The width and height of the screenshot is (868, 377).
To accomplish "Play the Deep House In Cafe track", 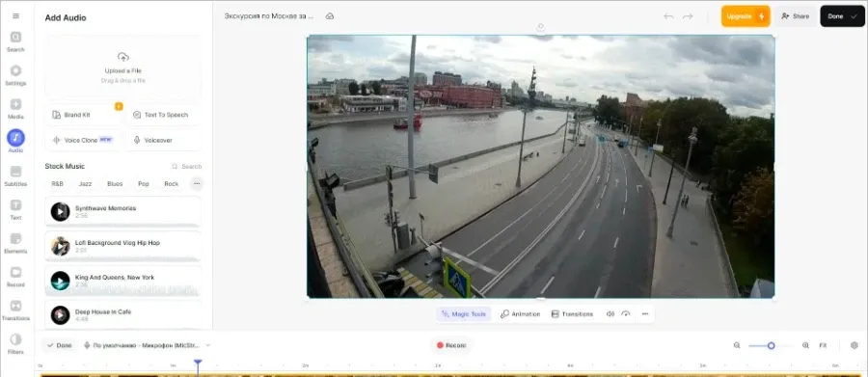I will click(x=60, y=315).
